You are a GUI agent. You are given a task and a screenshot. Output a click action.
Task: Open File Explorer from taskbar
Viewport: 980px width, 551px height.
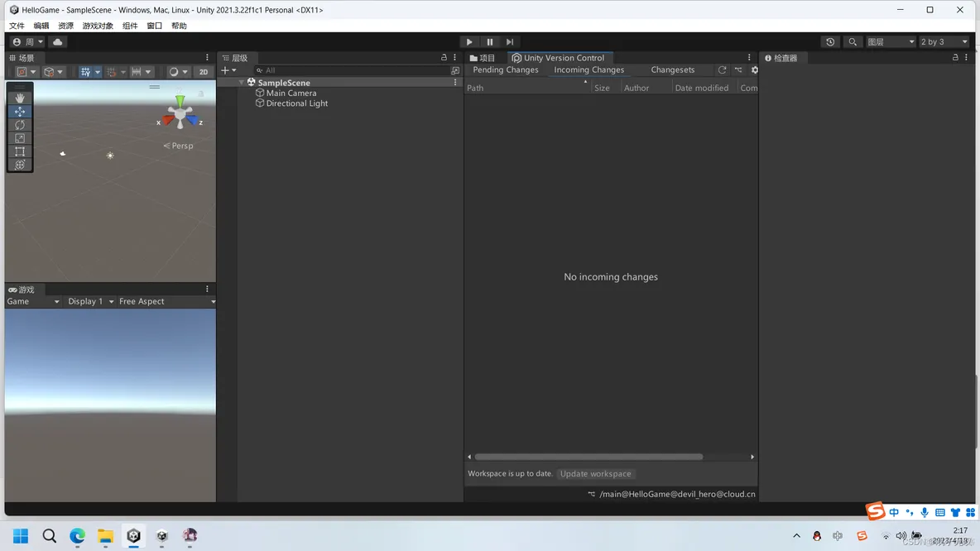[105, 536]
